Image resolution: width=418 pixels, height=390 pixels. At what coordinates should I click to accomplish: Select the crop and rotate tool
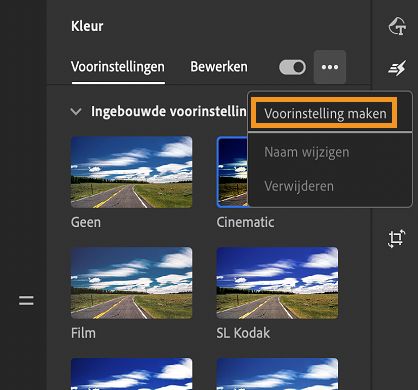click(397, 238)
